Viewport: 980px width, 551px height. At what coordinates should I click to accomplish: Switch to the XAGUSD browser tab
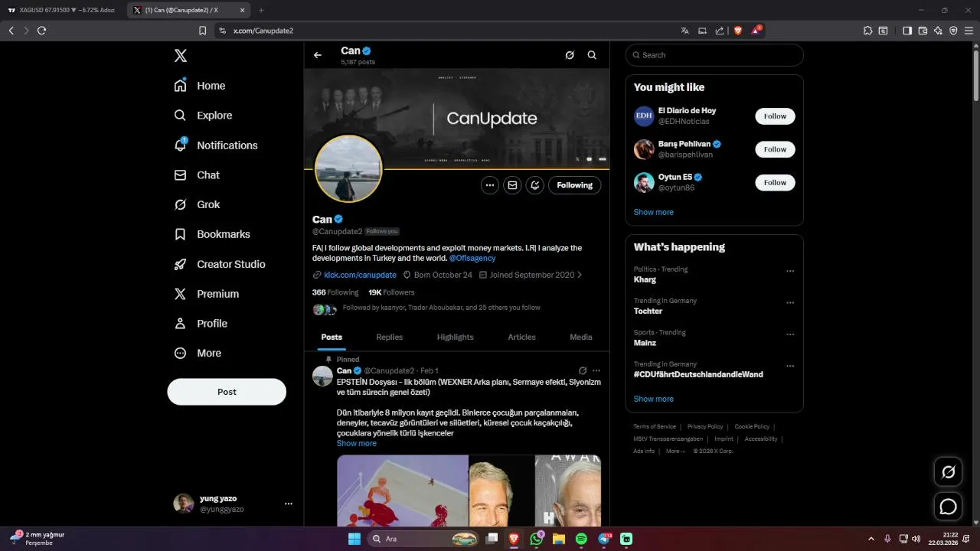[x=61, y=10]
